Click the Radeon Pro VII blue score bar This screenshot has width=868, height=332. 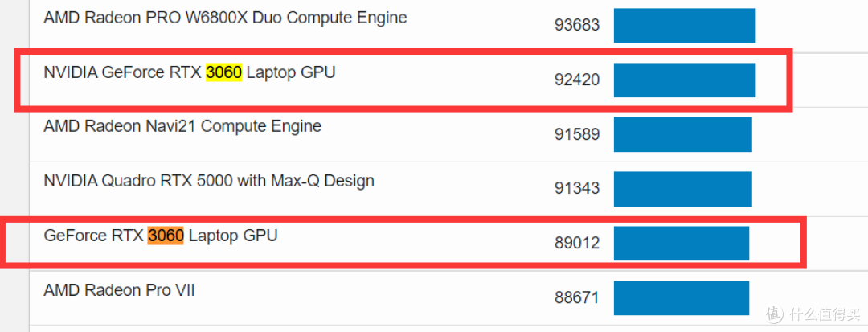[682, 298]
